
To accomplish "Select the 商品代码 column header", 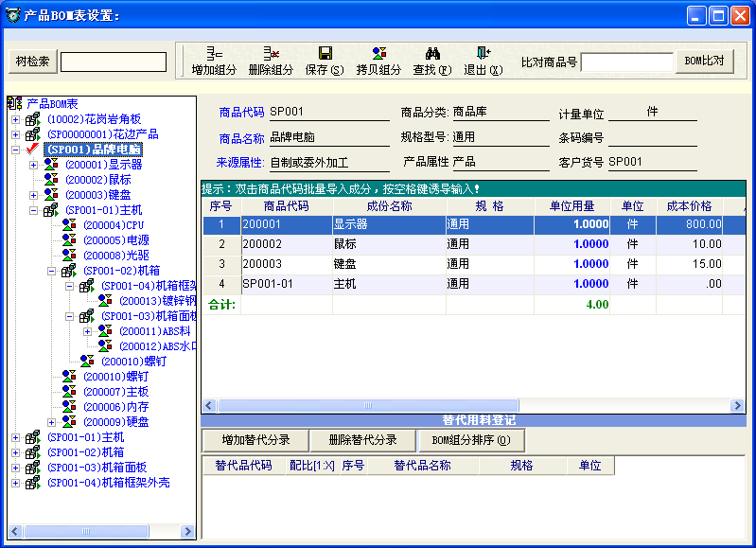I will point(287,206).
